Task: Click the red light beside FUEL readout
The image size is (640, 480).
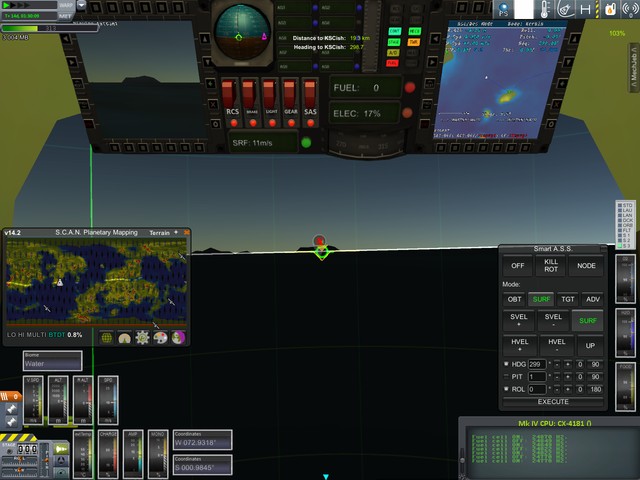Action: (410, 87)
